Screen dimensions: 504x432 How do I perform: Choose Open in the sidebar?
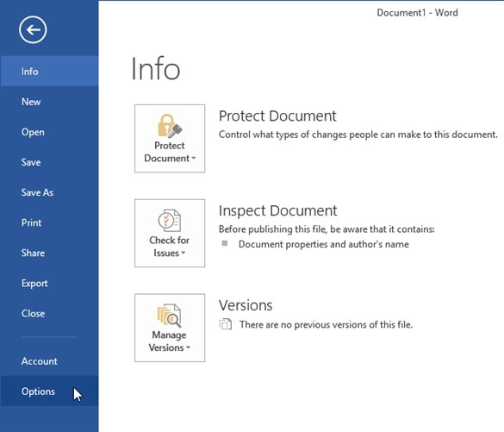(49, 132)
